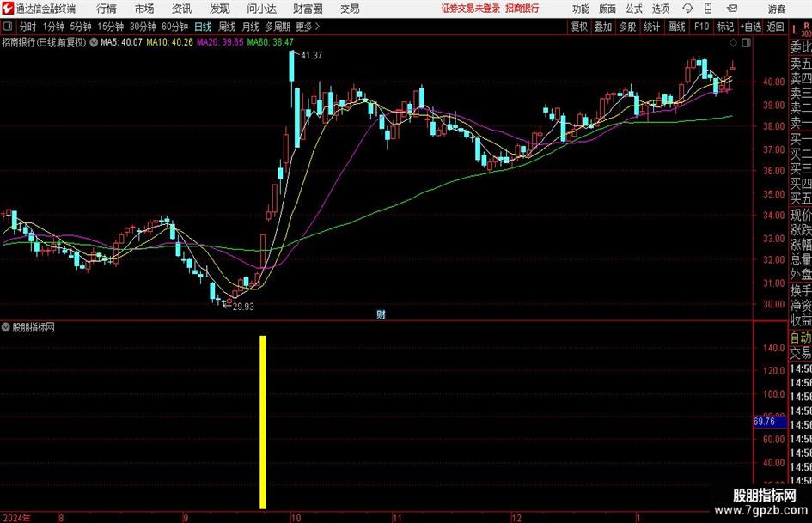Switch to the 月线 monthly tab
Viewport: 812px width, 523px height.
click(250, 27)
